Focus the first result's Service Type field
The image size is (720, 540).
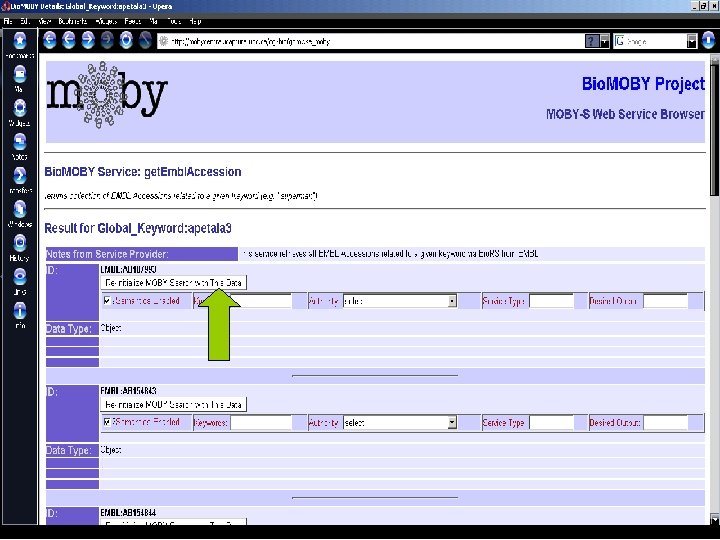click(551, 301)
